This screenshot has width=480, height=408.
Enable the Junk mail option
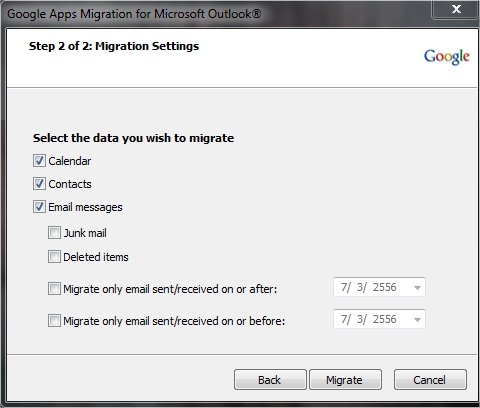point(54,233)
